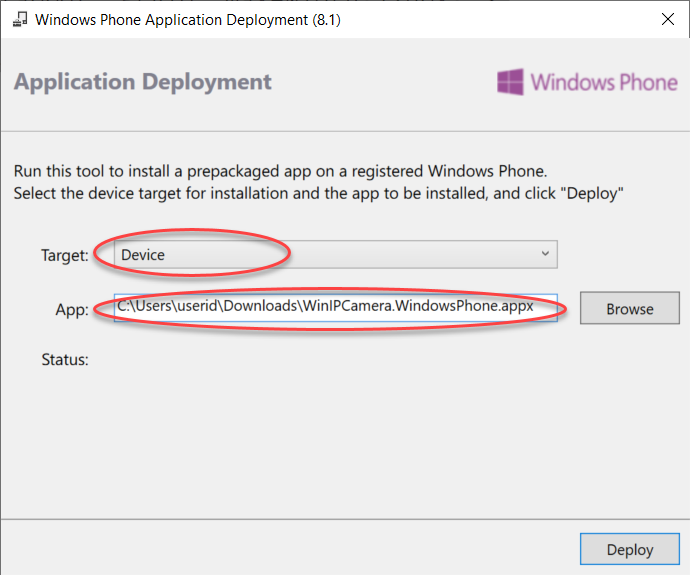Expand the Target combo box chevron arrow

[545, 253]
